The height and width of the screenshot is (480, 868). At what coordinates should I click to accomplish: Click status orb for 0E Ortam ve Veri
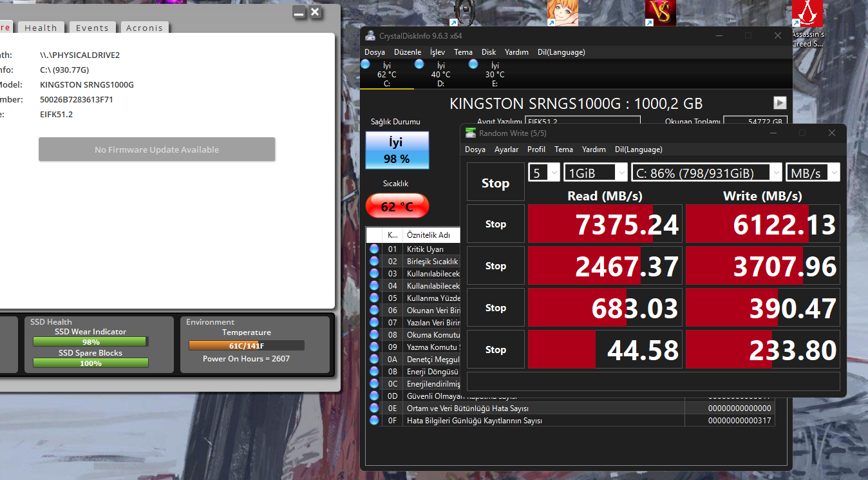pos(374,408)
